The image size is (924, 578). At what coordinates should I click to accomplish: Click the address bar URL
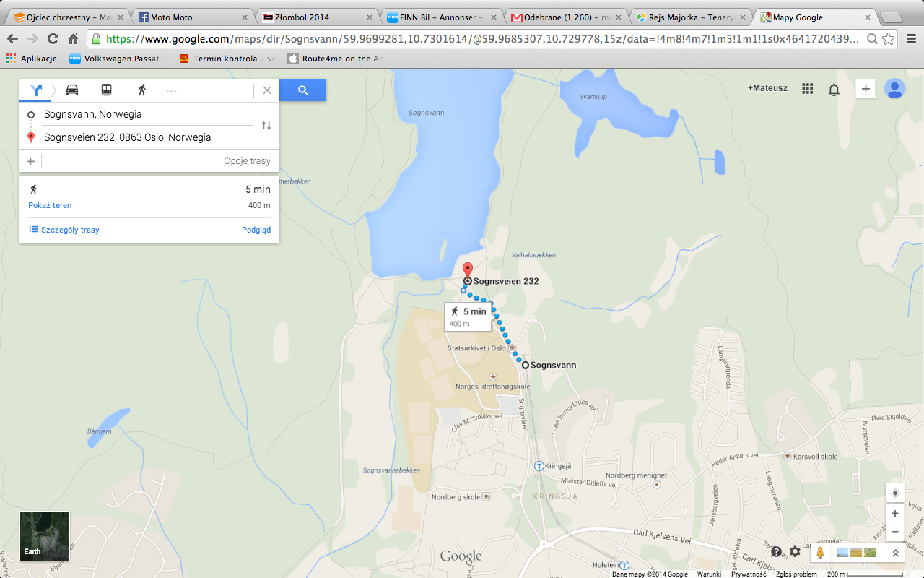coord(482,39)
